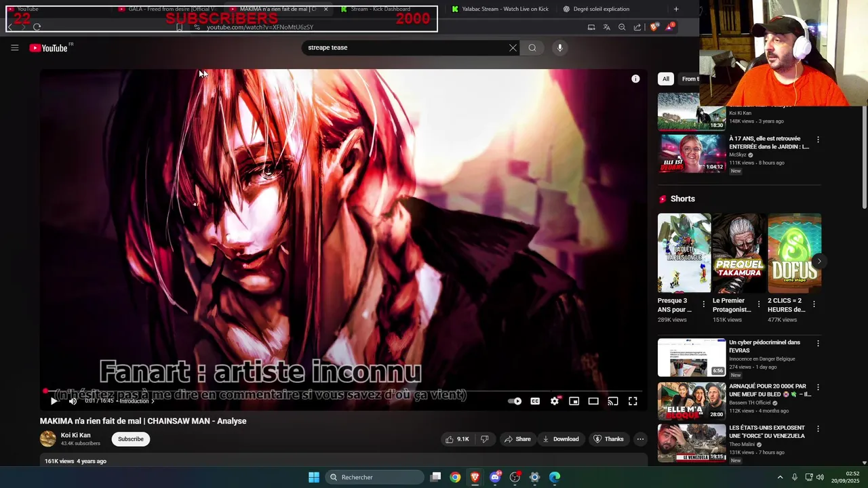The image size is (868, 488).
Task: Open the Koi Ki Kan channel name link
Action: [75, 435]
